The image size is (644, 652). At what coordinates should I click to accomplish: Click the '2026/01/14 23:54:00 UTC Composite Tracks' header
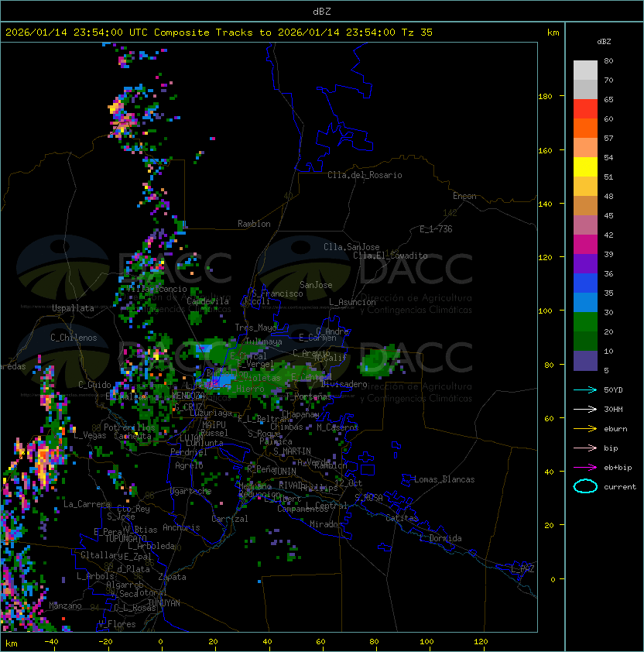(x=129, y=33)
